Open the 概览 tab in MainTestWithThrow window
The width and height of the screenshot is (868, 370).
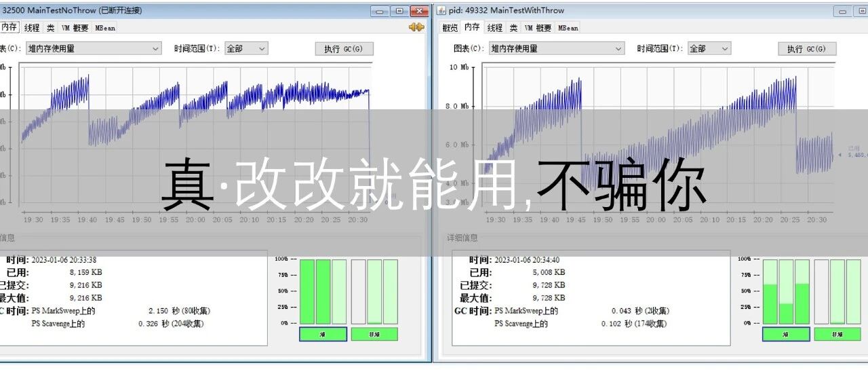[x=450, y=28]
